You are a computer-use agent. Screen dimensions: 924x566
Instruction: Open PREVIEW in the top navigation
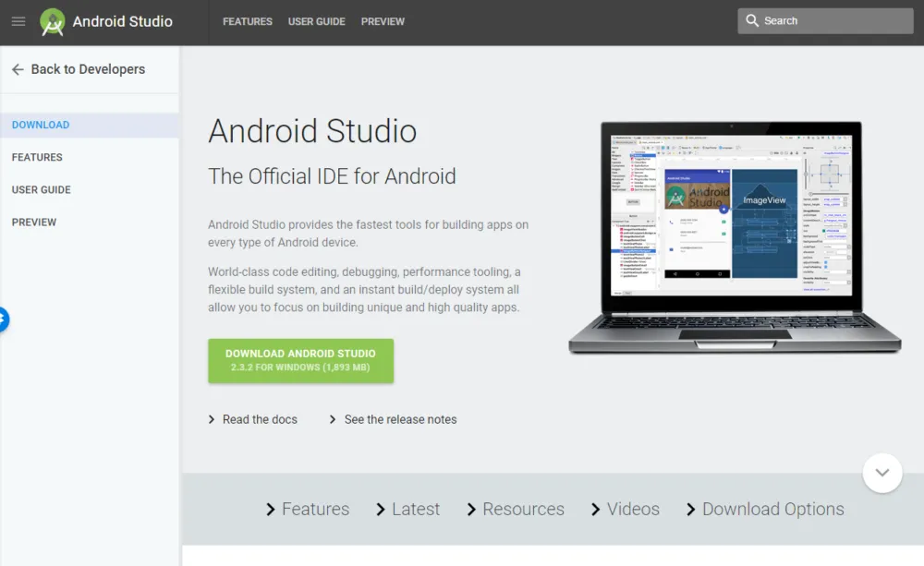[x=383, y=22]
